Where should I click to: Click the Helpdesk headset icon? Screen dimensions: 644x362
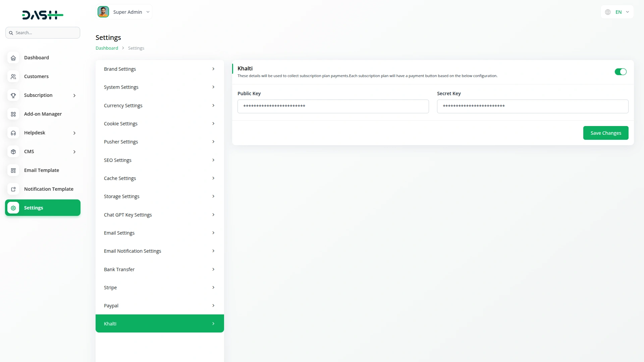point(13,133)
